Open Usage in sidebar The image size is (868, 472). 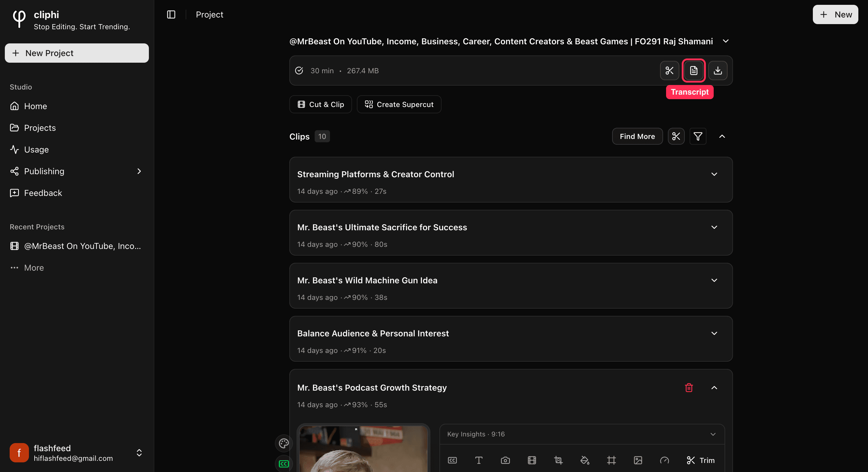point(77,149)
